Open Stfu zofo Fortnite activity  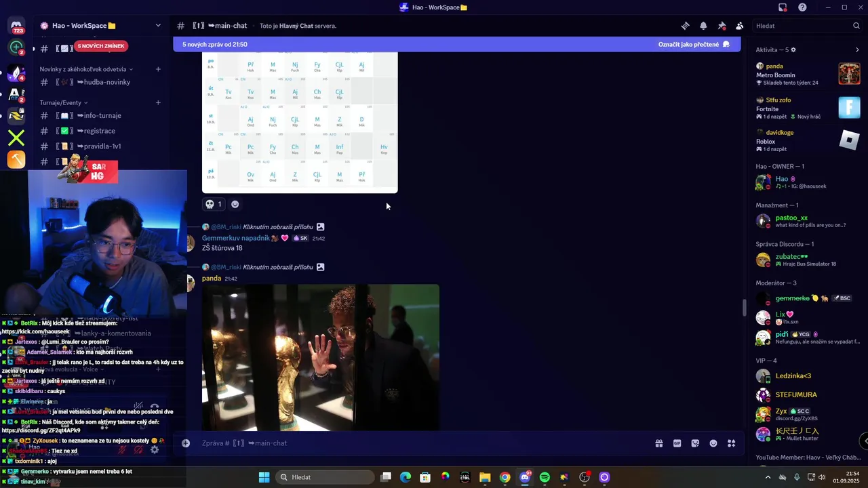[x=808, y=108]
